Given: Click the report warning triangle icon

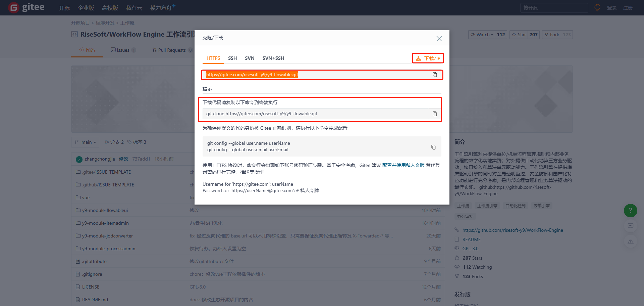Looking at the screenshot, I should [x=631, y=242].
